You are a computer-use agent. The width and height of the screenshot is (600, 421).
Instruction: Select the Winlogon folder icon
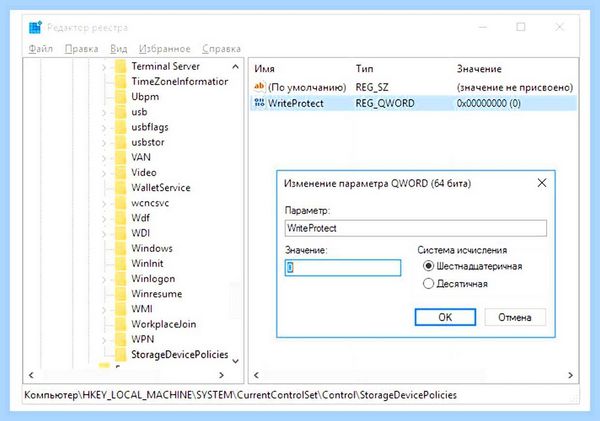click(x=121, y=279)
